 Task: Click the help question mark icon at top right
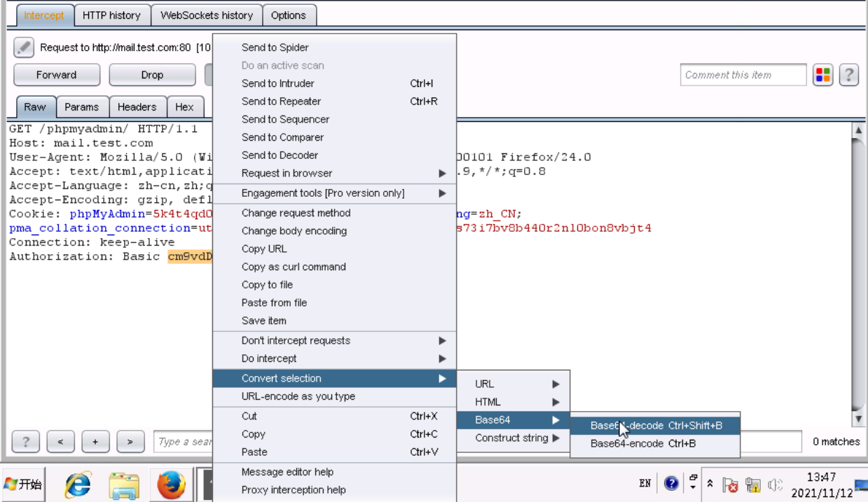pyautogui.click(x=848, y=75)
